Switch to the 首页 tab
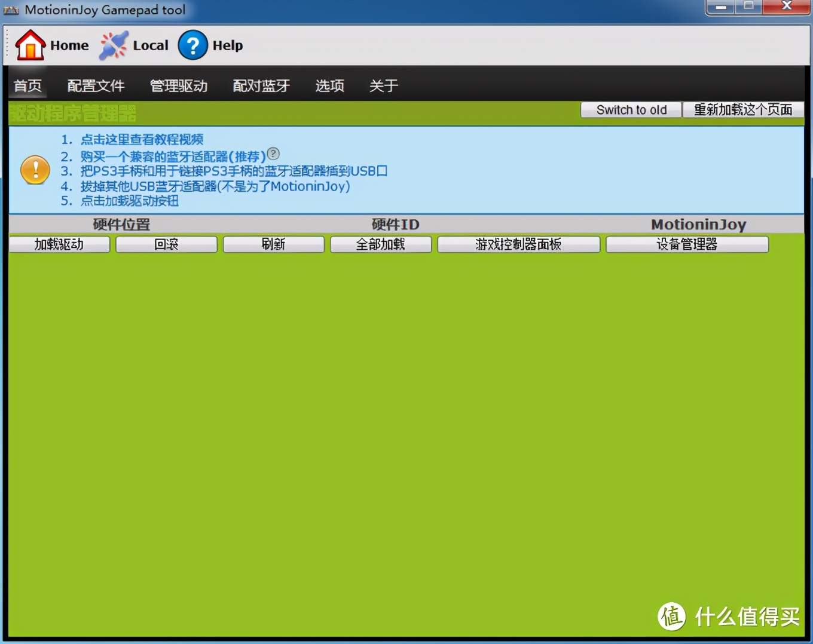 (28, 86)
